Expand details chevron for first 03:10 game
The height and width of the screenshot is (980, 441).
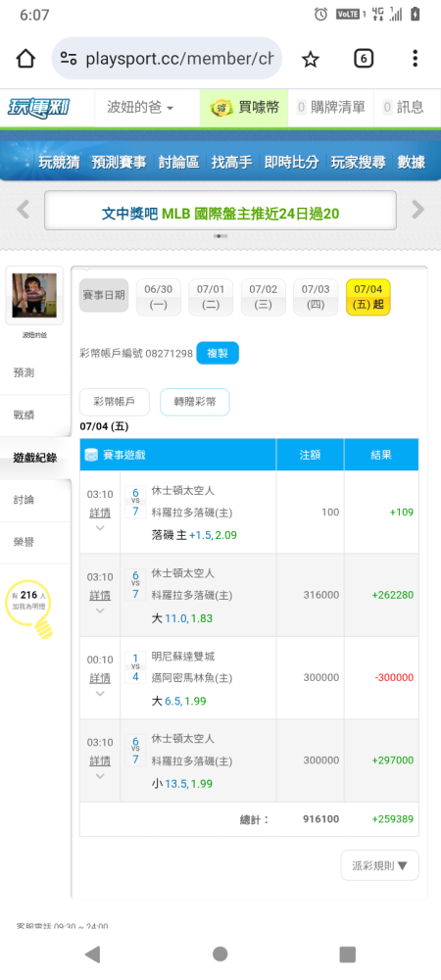(x=100, y=528)
